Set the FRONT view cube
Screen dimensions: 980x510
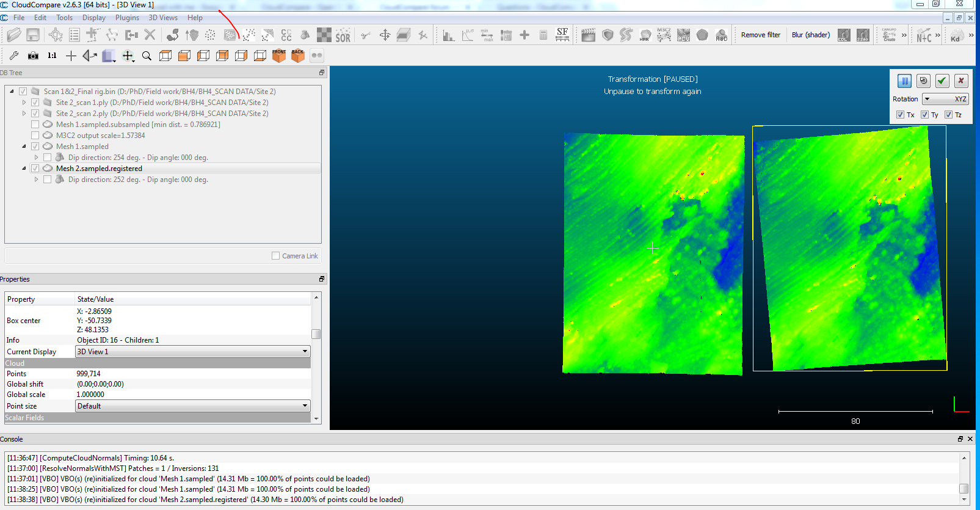pos(279,56)
